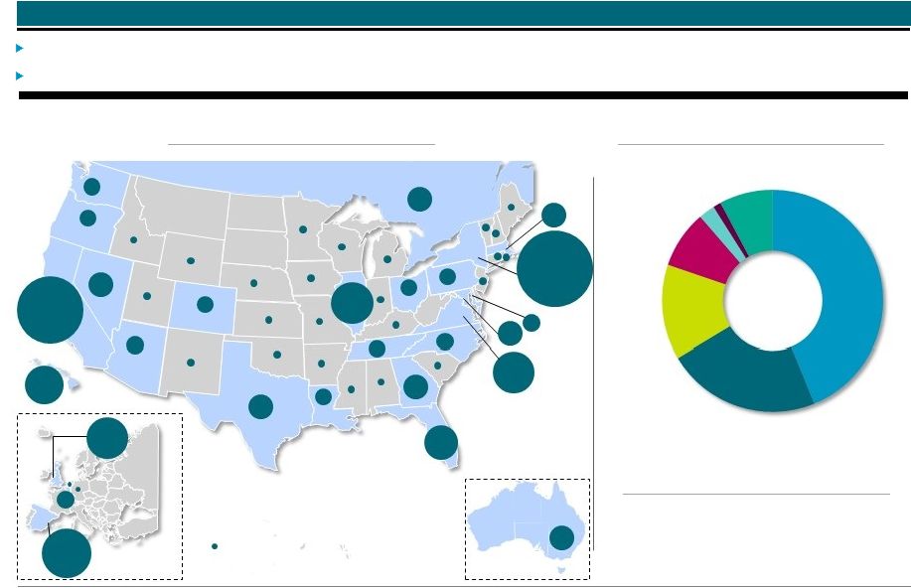Select the bubble over Colorado
This screenshot has width=911, height=588.
[x=205, y=304]
